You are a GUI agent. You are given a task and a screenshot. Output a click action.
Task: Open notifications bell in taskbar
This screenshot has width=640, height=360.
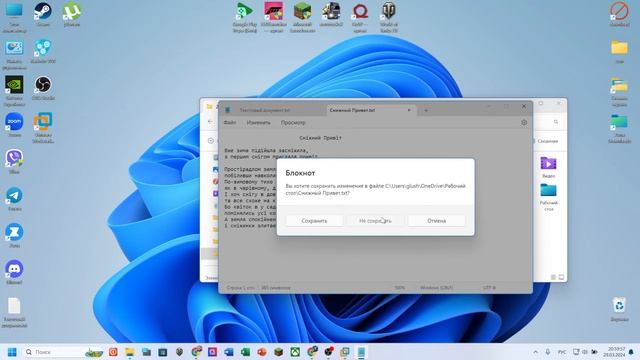click(631, 352)
